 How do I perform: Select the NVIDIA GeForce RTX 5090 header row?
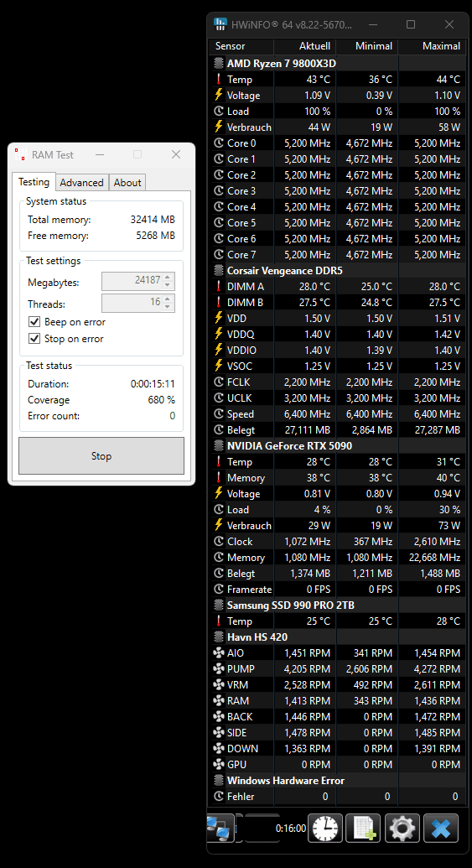pos(338,445)
